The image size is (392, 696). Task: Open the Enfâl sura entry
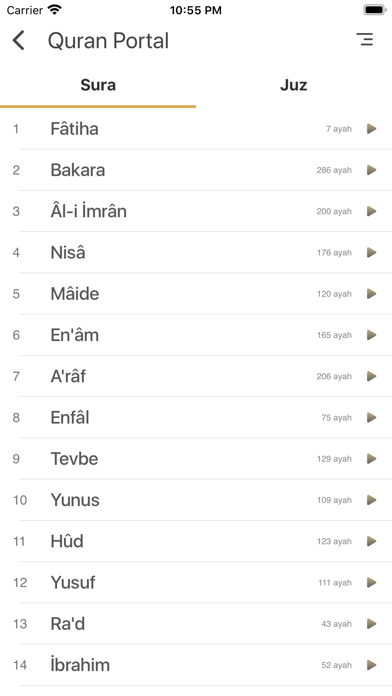click(x=196, y=418)
